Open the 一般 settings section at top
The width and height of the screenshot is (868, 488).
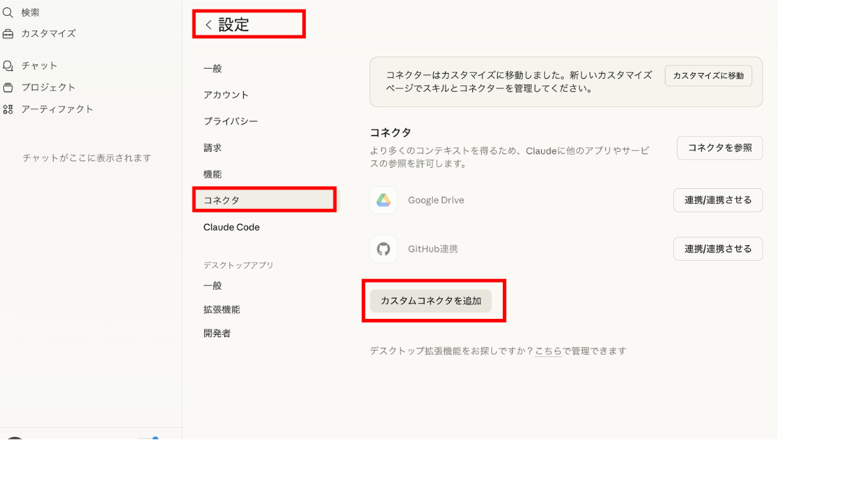point(213,69)
